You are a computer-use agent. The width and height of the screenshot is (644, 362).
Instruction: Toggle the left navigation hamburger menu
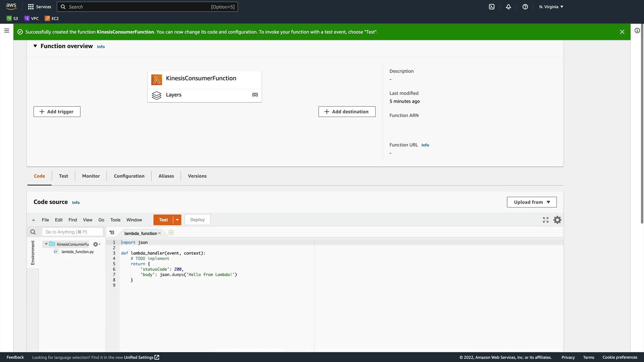(x=7, y=31)
